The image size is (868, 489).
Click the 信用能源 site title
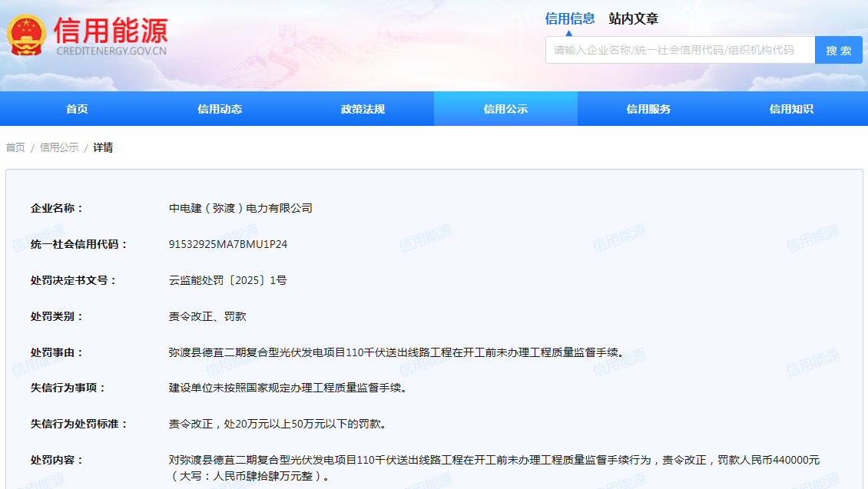tap(111, 29)
